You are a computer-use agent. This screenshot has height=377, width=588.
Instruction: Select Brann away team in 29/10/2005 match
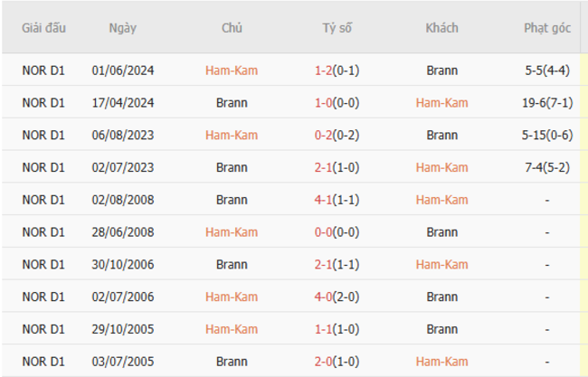click(x=441, y=329)
